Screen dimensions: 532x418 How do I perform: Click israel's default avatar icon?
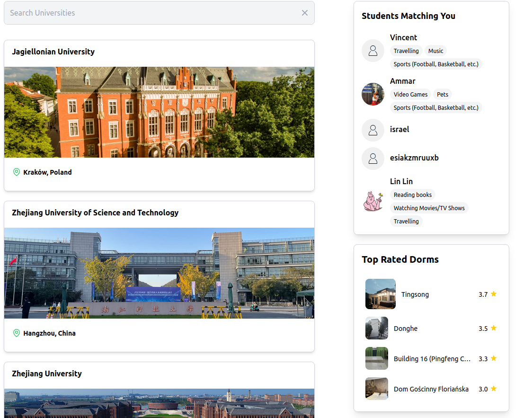373,130
